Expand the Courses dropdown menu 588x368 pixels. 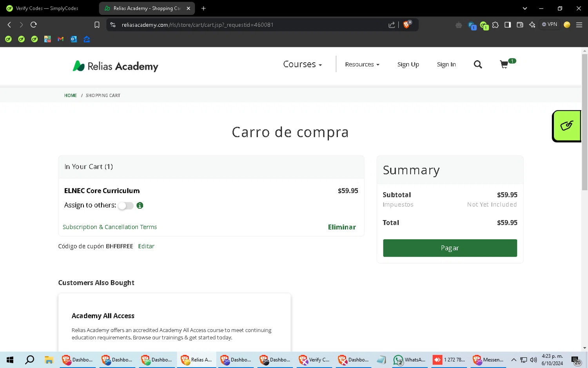(x=302, y=64)
